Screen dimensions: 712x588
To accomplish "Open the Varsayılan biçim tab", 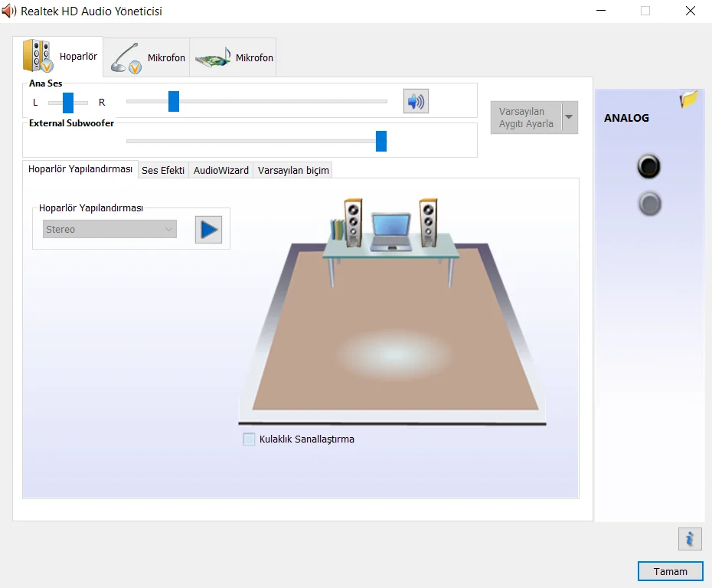I will point(293,170).
